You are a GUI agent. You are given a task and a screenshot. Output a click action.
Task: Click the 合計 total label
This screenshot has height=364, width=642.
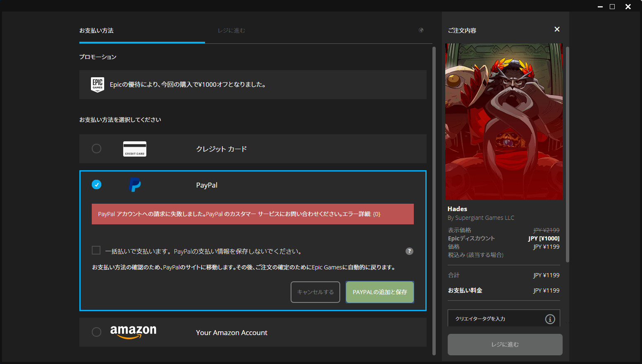(453, 275)
